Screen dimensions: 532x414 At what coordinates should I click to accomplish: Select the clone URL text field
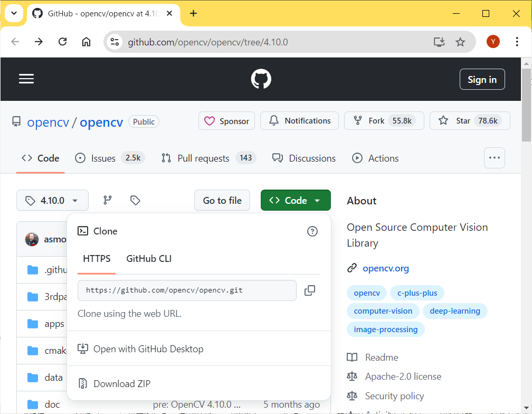[x=187, y=290]
